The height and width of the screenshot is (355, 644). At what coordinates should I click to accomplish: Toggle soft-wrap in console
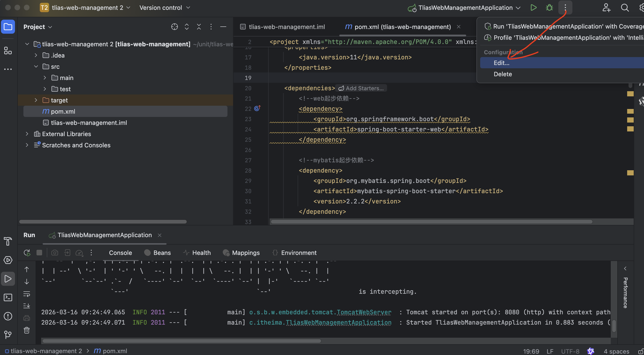tap(27, 294)
